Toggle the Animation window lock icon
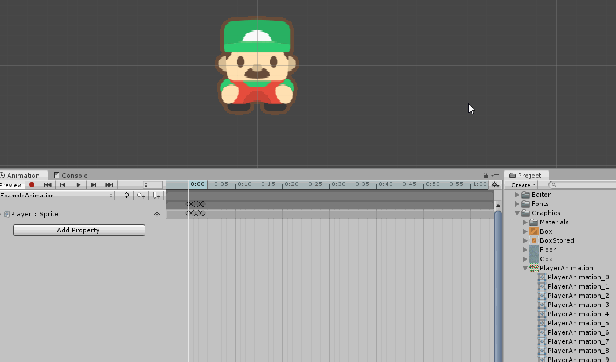 pos(486,175)
